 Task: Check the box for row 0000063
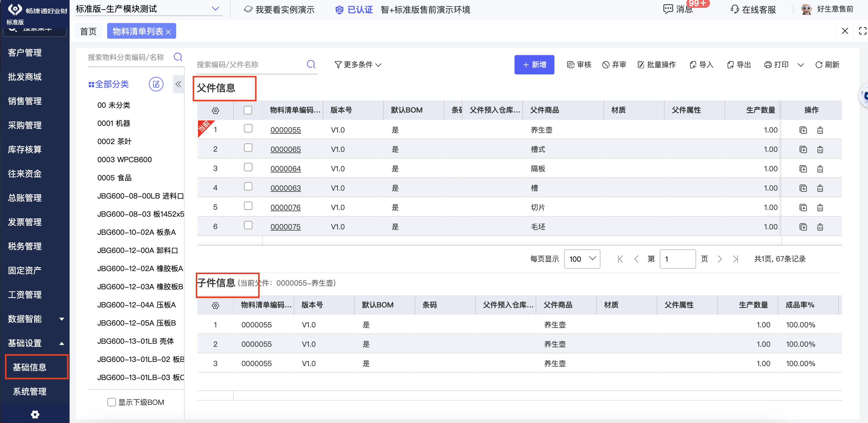tap(248, 186)
